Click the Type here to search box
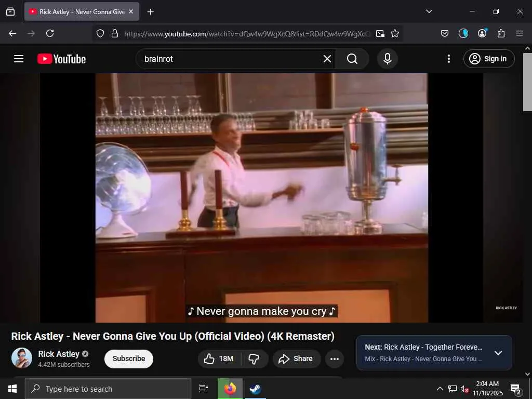 pyautogui.click(x=108, y=389)
